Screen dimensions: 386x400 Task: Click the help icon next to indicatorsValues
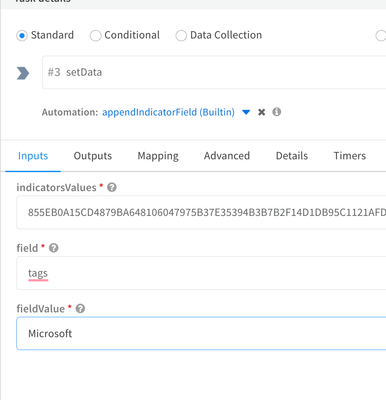coord(112,188)
